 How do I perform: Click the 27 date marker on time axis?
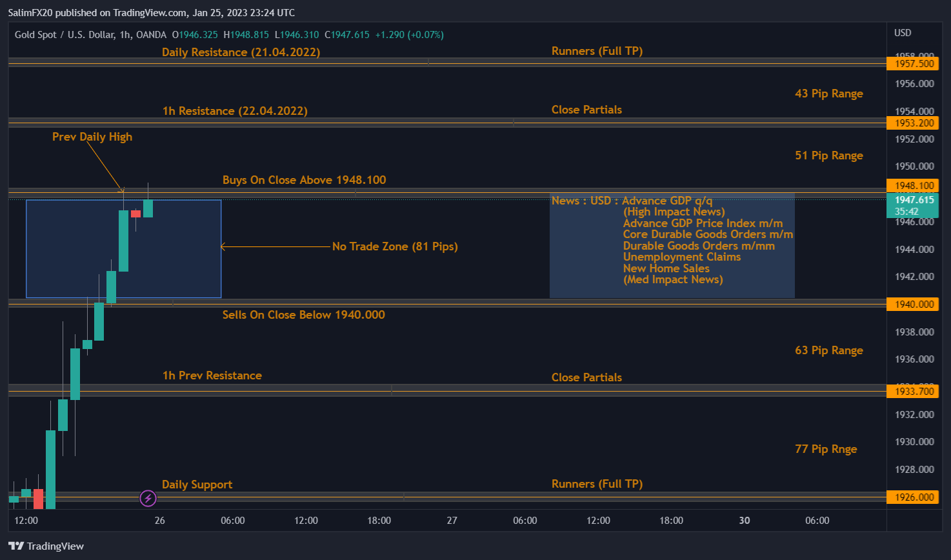tap(452, 521)
